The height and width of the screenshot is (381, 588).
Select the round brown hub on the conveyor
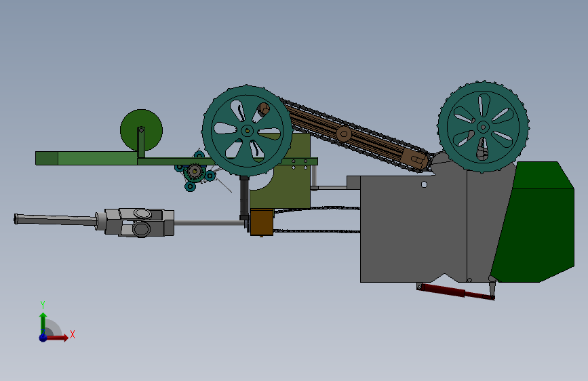point(343,134)
